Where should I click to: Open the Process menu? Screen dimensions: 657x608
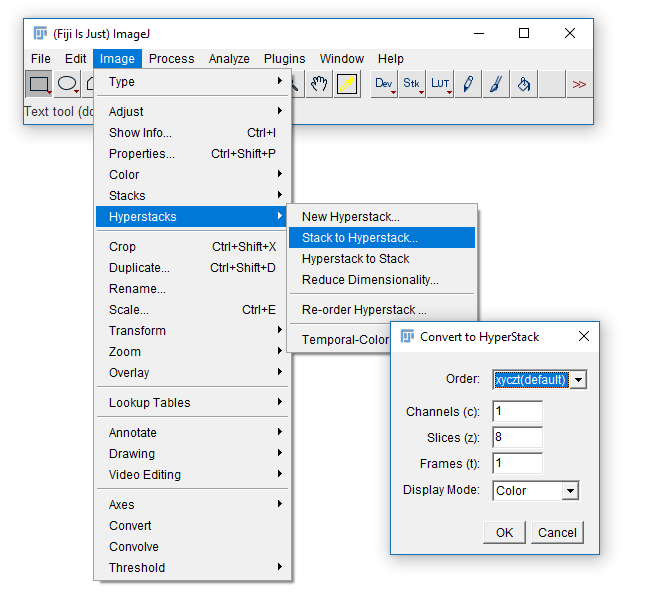tap(171, 59)
